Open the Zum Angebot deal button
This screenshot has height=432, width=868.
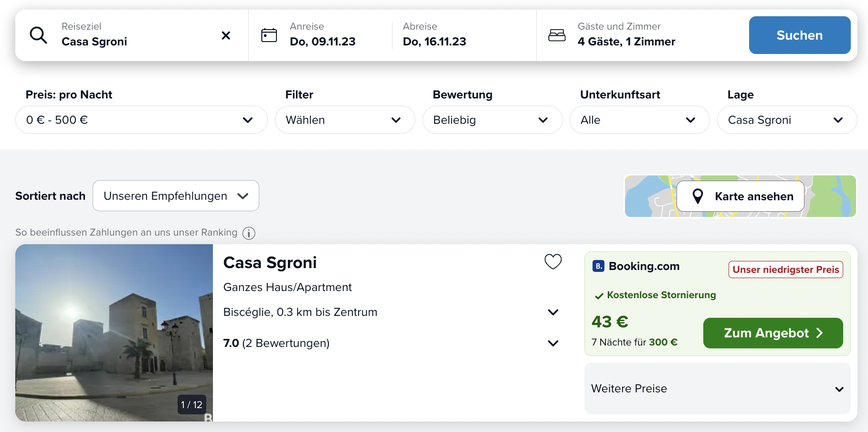(x=773, y=333)
